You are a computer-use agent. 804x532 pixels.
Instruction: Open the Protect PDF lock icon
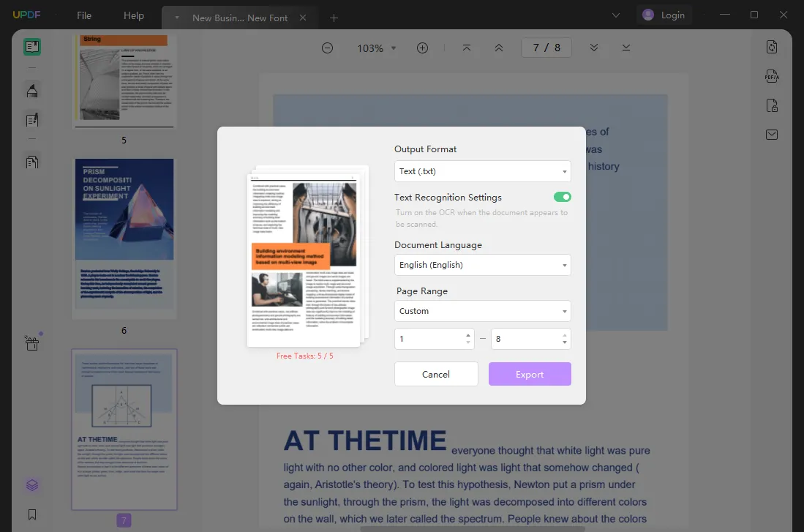[772, 105]
